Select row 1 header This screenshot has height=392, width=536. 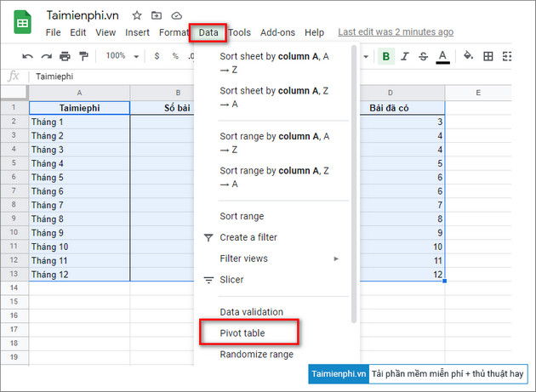[14, 108]
